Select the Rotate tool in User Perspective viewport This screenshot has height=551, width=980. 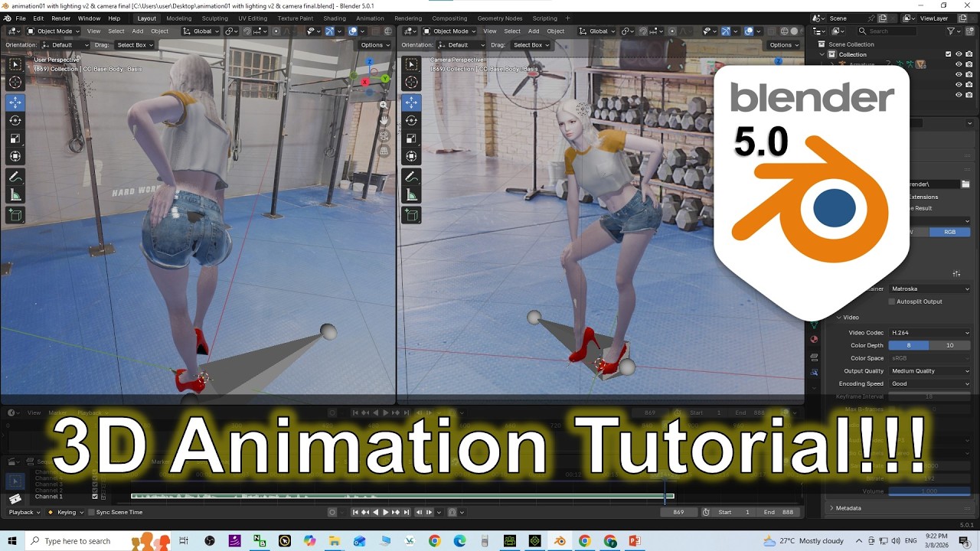coord(15,120)
